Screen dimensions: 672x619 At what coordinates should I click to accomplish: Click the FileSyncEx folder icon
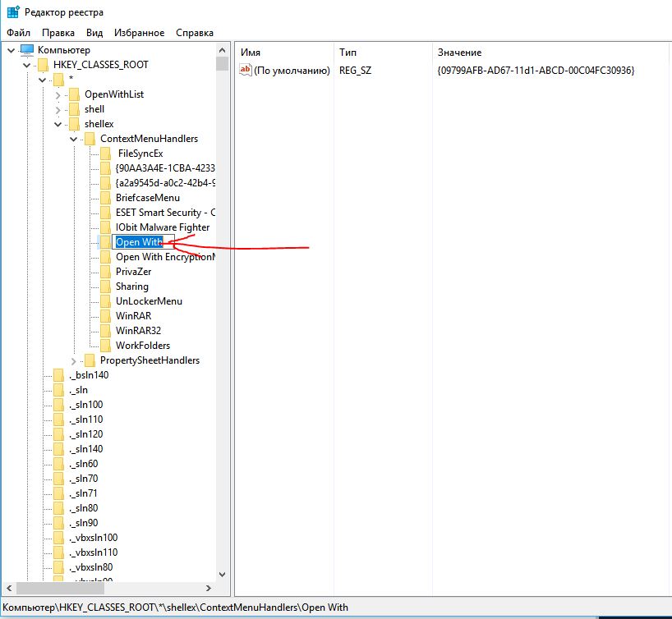105,154
